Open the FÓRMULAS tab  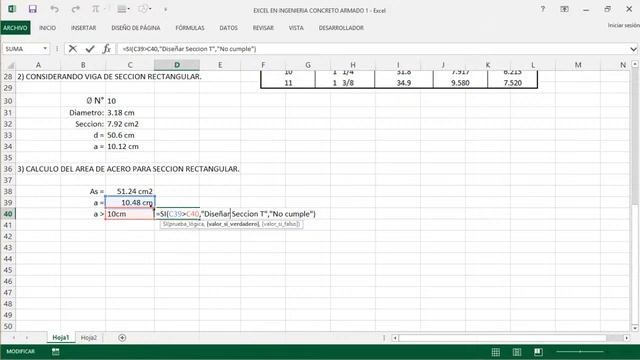[x=190, y=28]
